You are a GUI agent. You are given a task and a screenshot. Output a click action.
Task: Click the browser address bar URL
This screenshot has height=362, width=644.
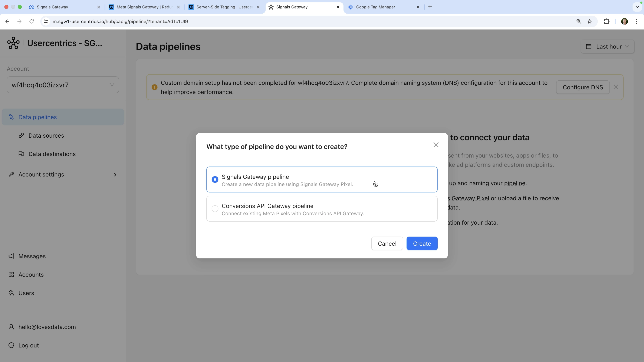(120, 21)
